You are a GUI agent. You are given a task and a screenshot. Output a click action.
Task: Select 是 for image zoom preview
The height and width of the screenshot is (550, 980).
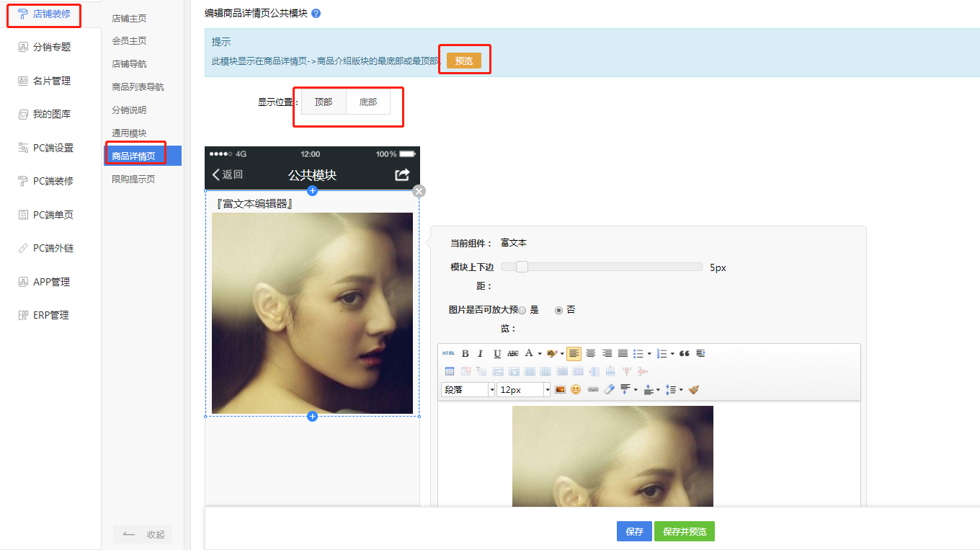pyautogui.click(x=522, y=310)
